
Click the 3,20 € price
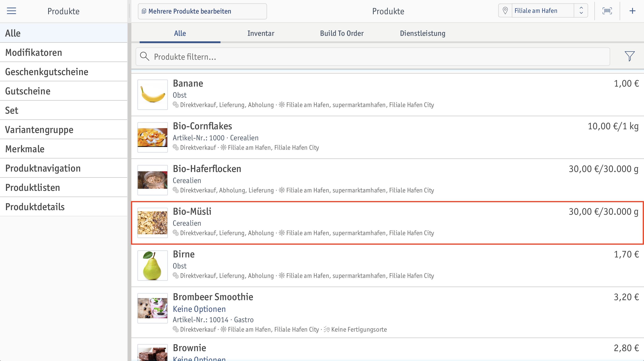coord(626,297)
